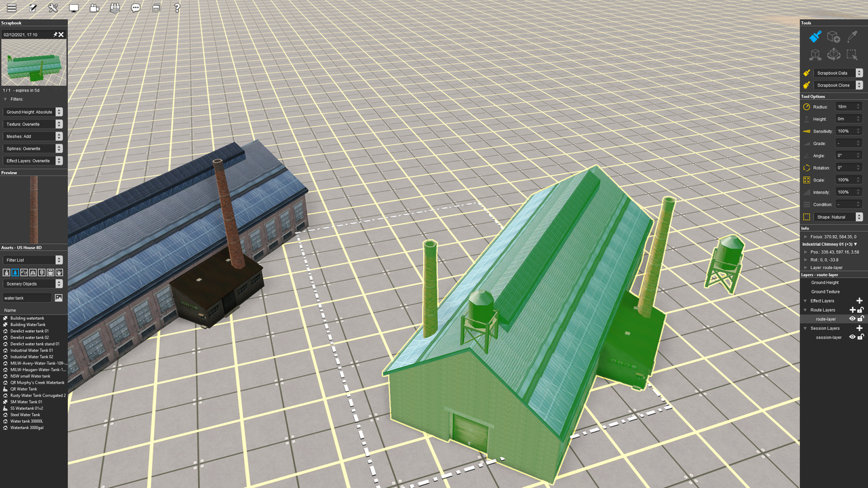
Task: Collapse the Filters section triangle
Action: pyautogui.click(x=5, y=99)
